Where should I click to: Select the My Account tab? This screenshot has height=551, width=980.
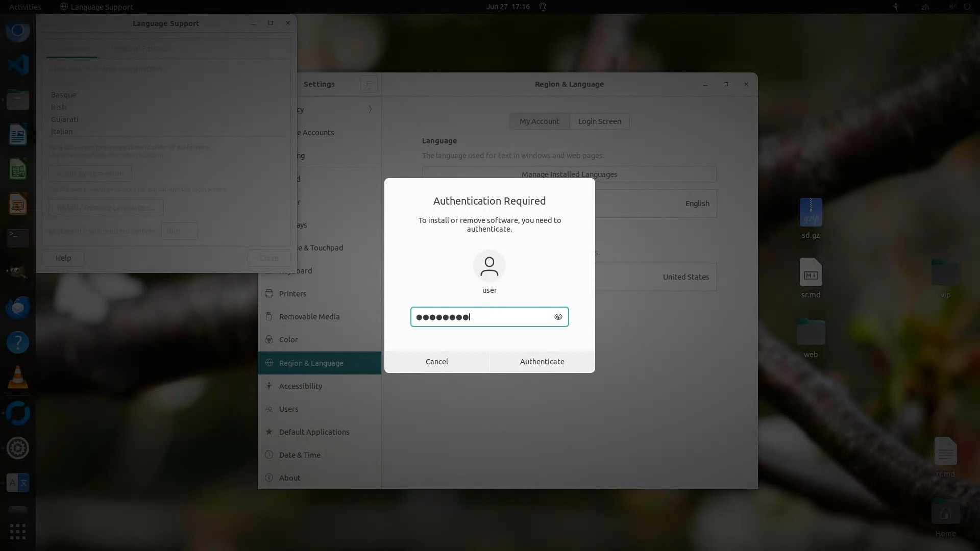coord(539,121)
